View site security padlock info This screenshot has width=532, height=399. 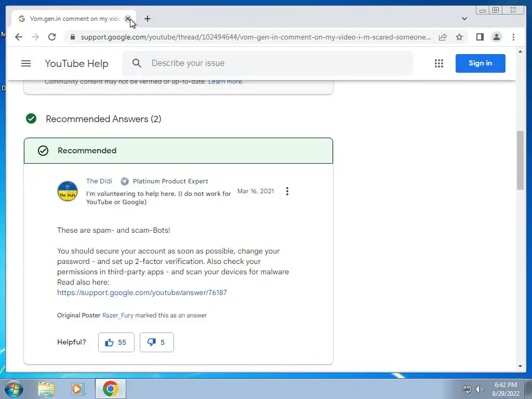click(72, 37)
